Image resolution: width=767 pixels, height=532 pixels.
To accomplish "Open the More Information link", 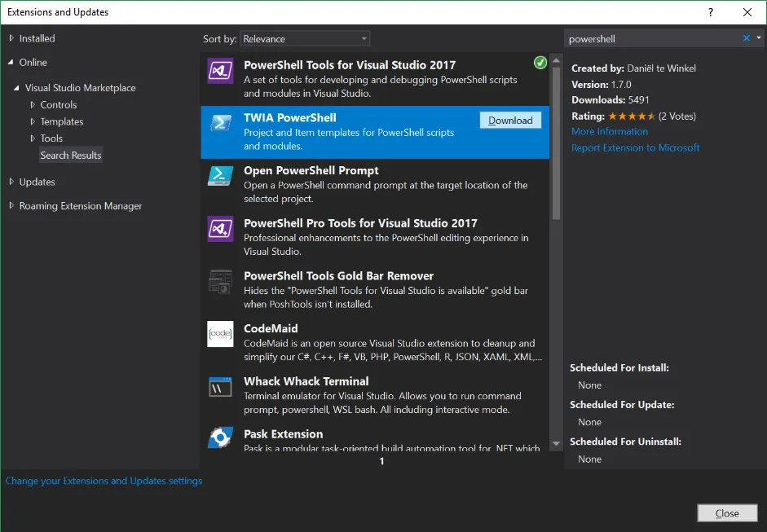I will 610,131.
